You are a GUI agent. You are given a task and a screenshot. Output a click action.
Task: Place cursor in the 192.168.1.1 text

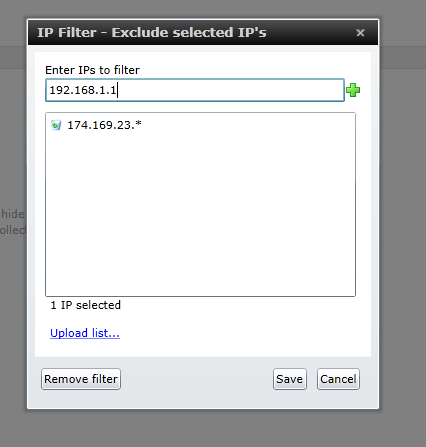(82, 90)
